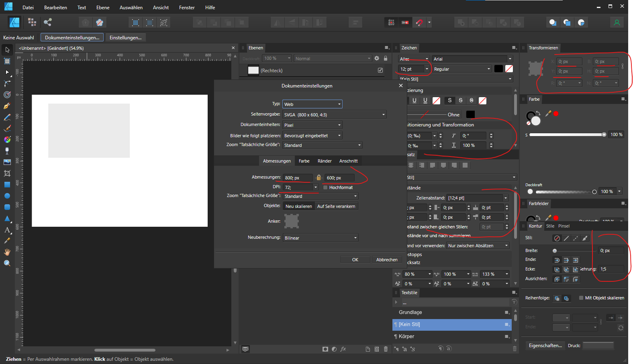633x364 pixels.
Task: Toggle the snapping magnet icon
Action: [419, 22]
